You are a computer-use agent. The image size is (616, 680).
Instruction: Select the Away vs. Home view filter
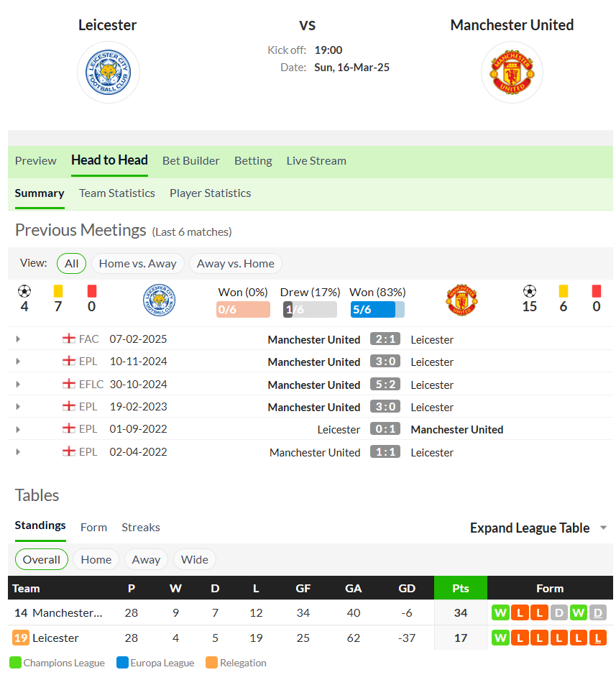236,264
